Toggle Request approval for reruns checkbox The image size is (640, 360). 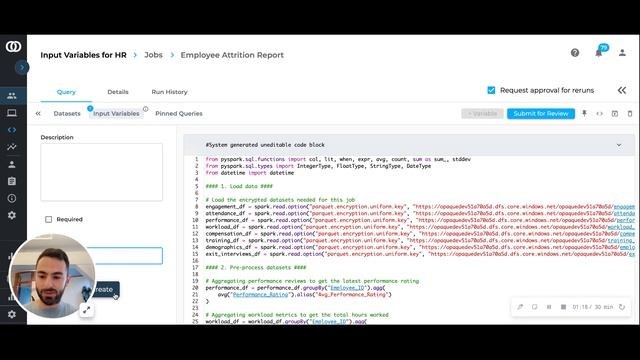coord(491,90)
